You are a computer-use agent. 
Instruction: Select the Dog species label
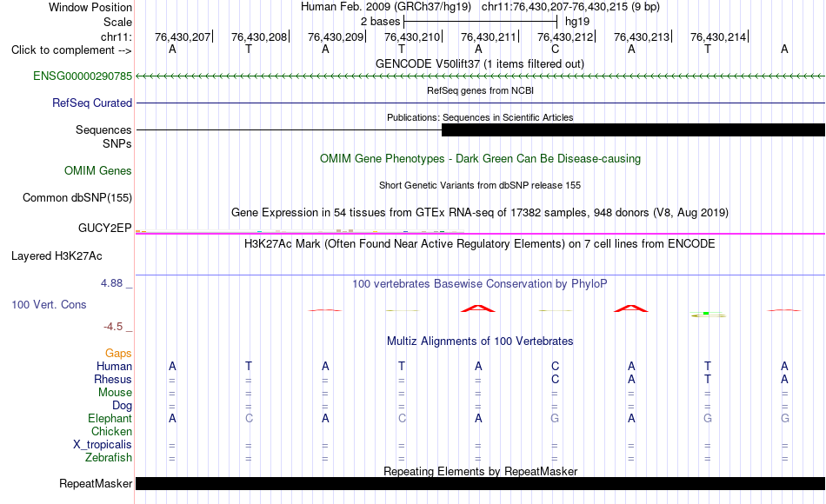[x=122, y=406]
